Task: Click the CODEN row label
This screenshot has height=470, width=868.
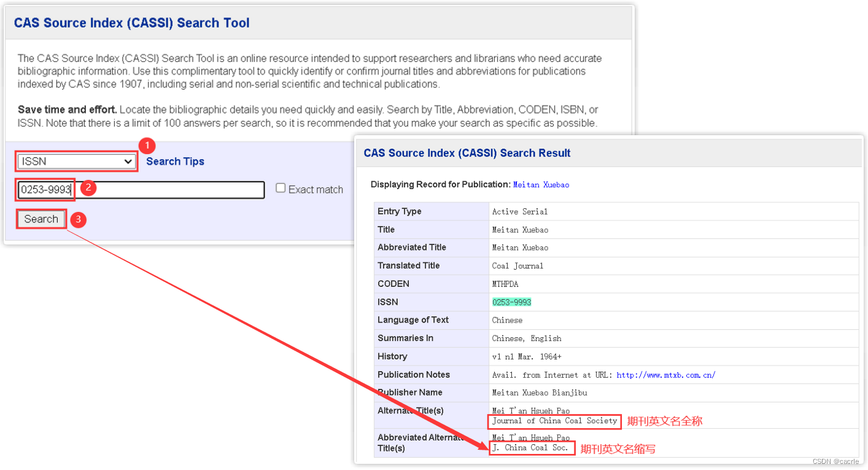Action: click(393, 283)
